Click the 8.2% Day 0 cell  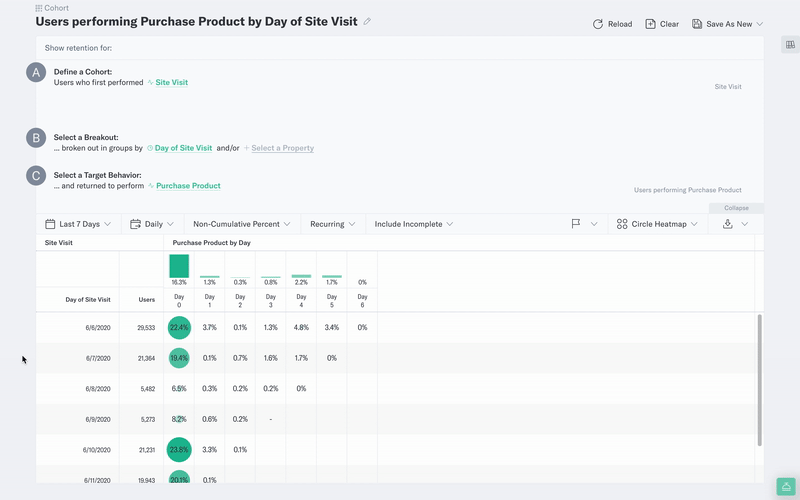point(179,419)
